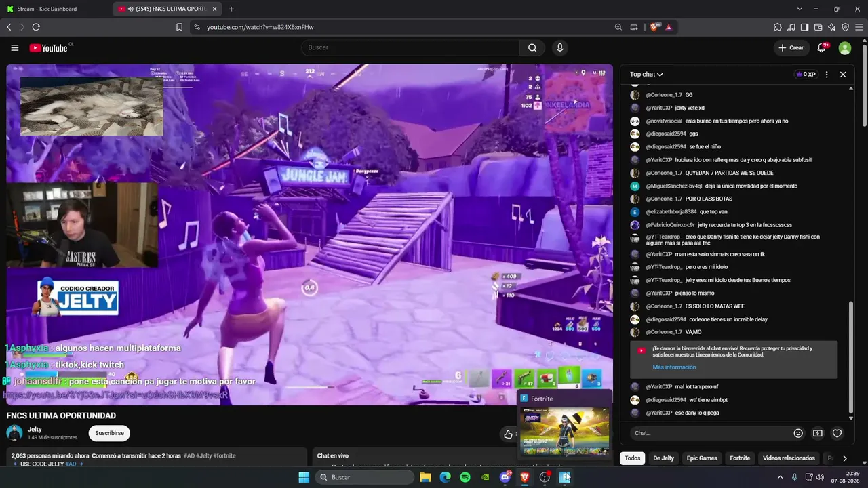This screenshot has width=868, height=488.
Task: Focus the Windows taskbar Buscar search box
Action: 366,477
